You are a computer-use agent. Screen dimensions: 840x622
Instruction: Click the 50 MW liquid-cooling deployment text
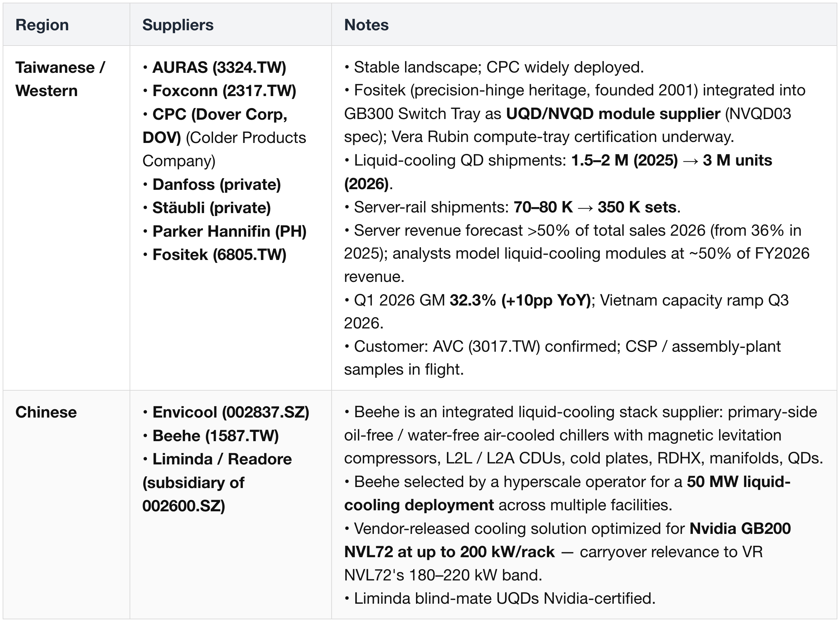(x=567, y=493)
